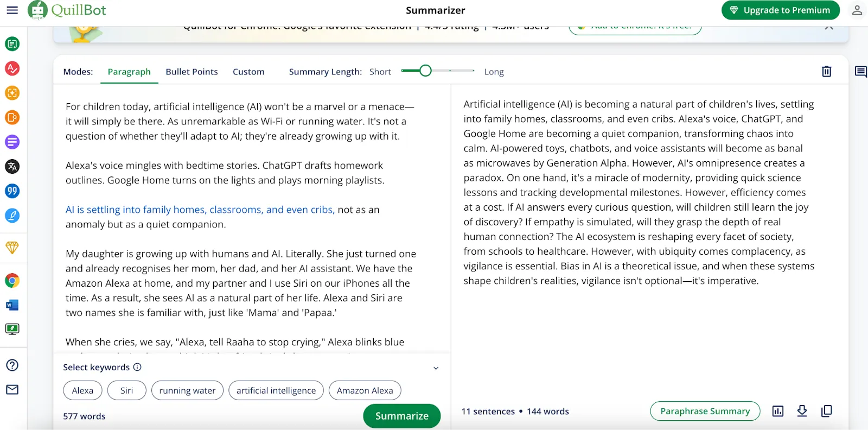Image resolution: width=868 pixels, height=430 pixels.
Task: Open the hamburger navigation menu
Action: click(x=12, y=10)
